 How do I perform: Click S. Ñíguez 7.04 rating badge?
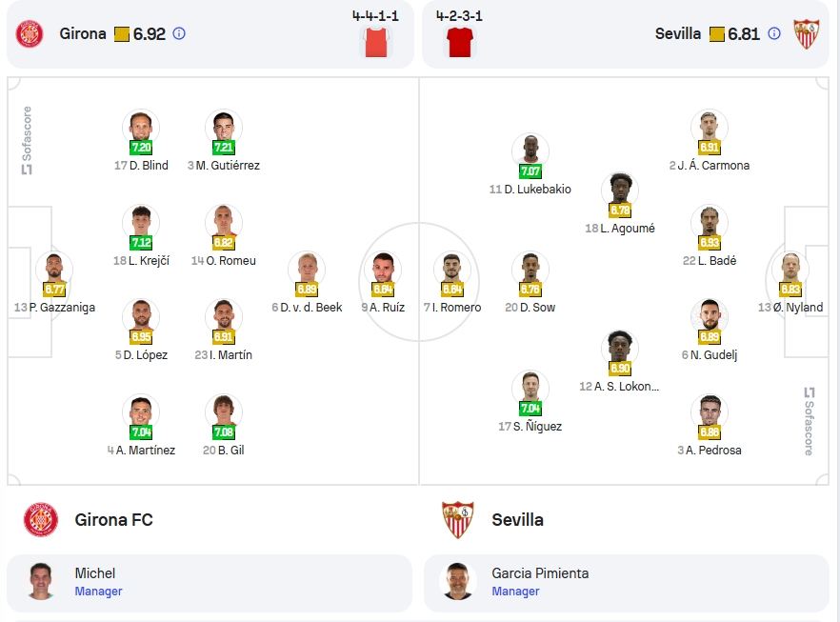530,409
